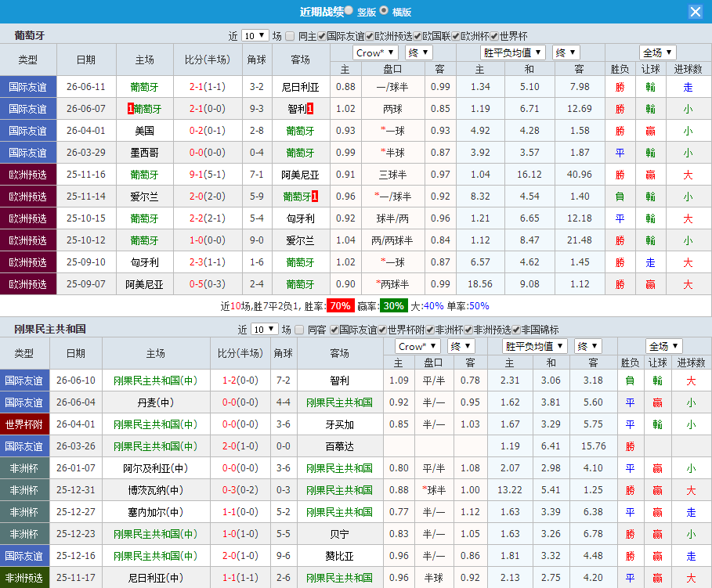Screen dimensions: 712x588
Task: Click 进球数 column header in 刚果民主共和国 table
Action: click(x=691, y=363)
